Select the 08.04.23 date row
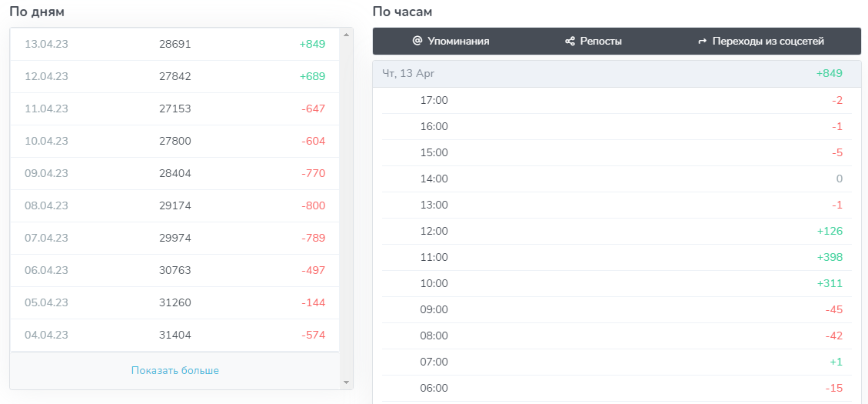Image resolution: width=868 pixels, height=404 pixels. (175, 205)
